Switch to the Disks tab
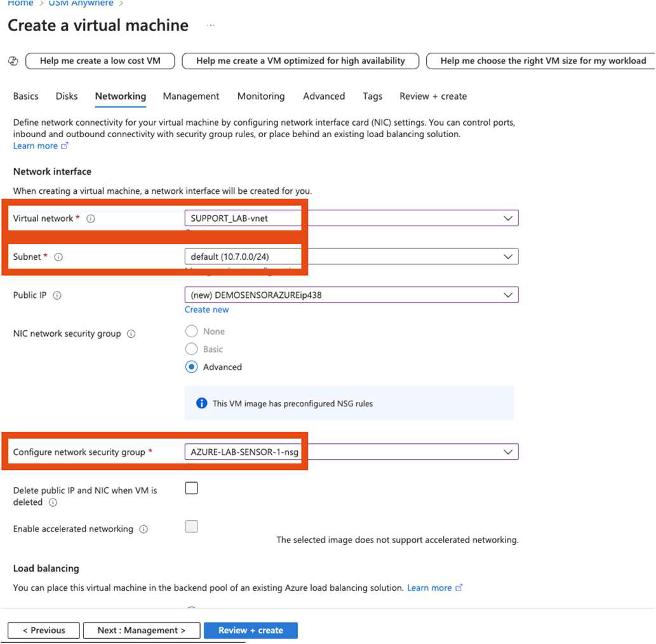This screenshot has width=656, height=644. [66, 96]
